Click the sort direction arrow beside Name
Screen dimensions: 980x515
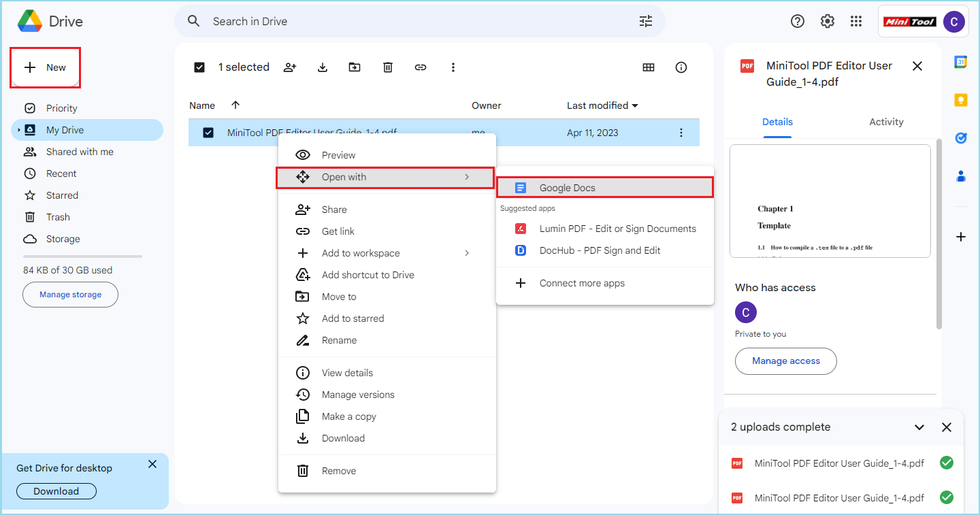tap(235, 105)
